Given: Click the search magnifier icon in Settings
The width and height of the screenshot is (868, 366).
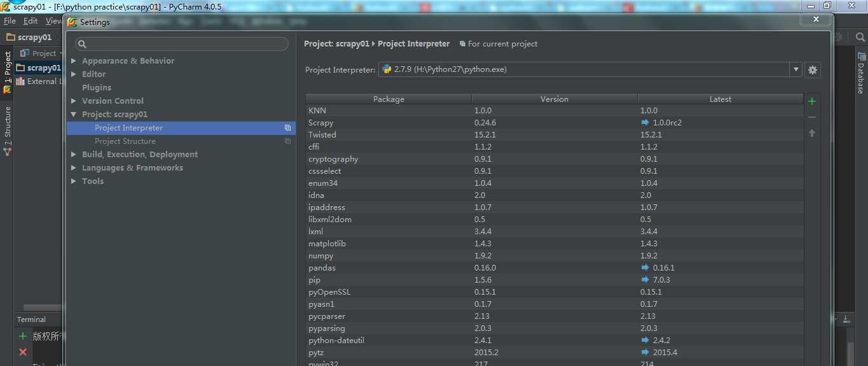Looking at the screenshot, I should (x=82, y=45).
